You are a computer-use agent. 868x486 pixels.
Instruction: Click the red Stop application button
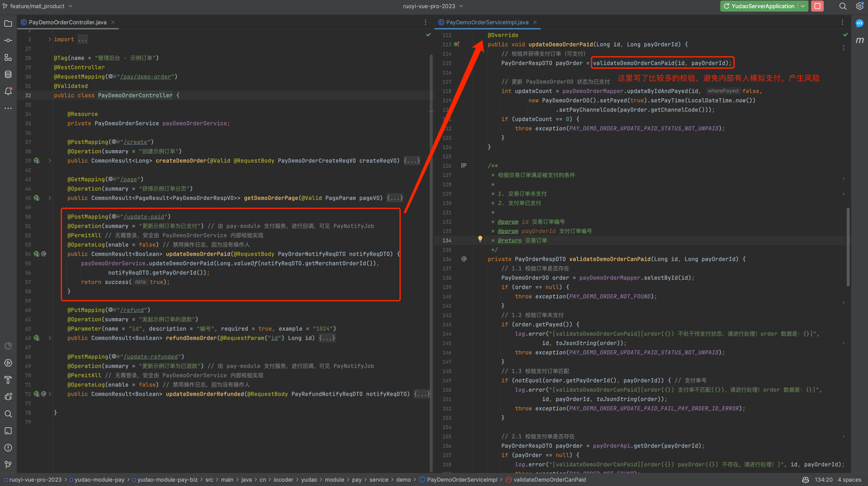(x=817, y=6)
